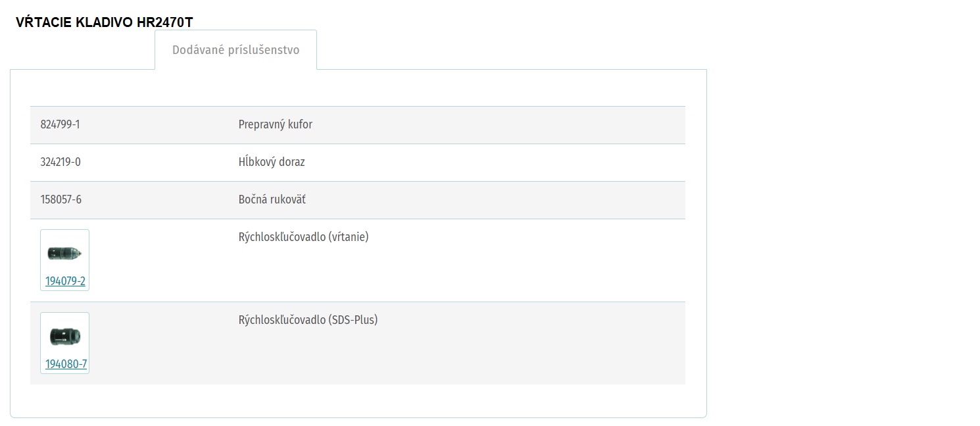Click the (SDS-Plus) text in parentheses
980x426 pixels.
(x=353, y=320)
